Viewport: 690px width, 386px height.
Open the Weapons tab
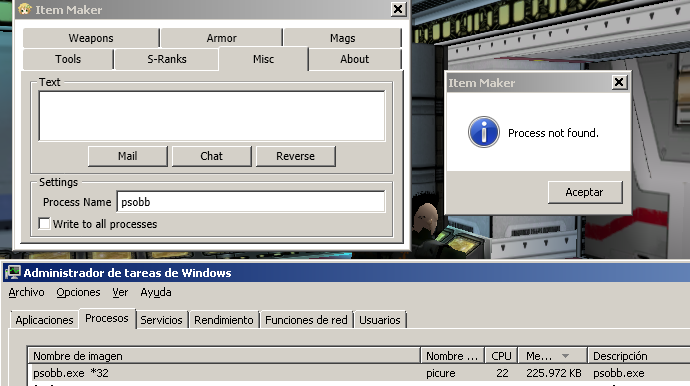point(91,38)
